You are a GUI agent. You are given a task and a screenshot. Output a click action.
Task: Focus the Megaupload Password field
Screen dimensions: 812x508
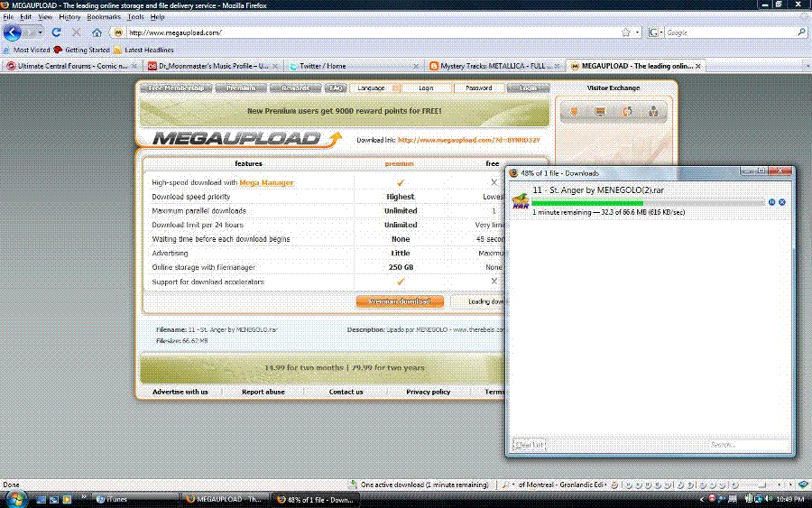pos(479,88)
